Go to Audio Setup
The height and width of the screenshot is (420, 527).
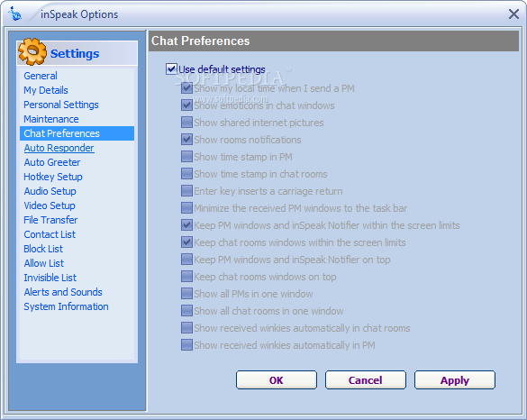point(50,191)
